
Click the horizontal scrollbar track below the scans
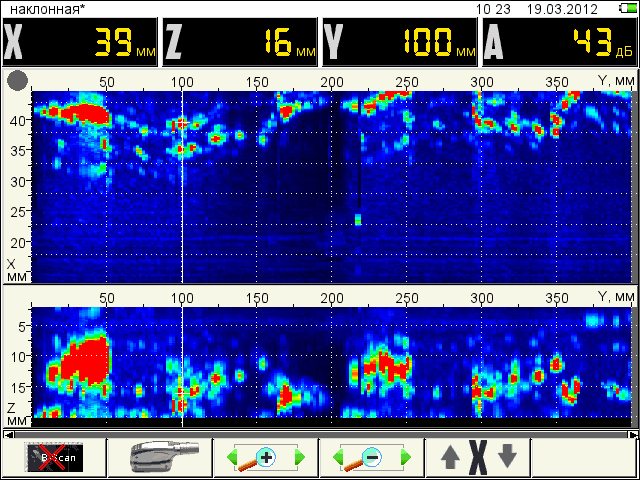(320, 434)
